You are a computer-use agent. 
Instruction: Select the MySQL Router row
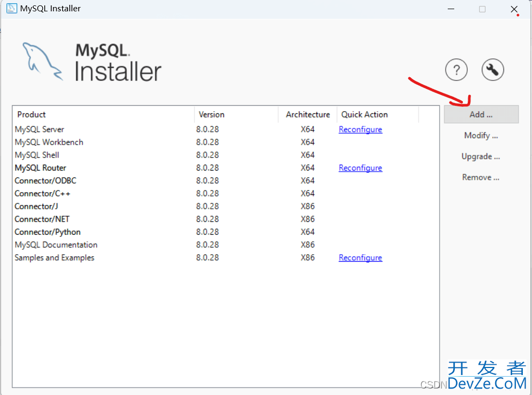pyautogui.click(x=226, y=168)
